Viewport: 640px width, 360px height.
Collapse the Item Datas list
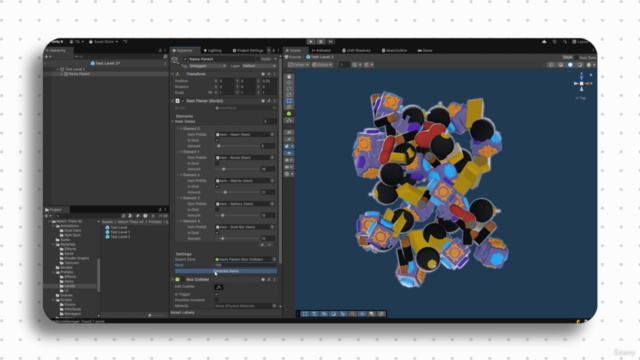(173, 122)
